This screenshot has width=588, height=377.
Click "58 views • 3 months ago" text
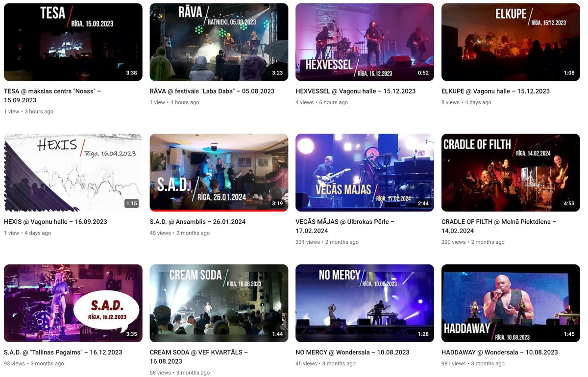pyautogui.click(x=180, y=373)
